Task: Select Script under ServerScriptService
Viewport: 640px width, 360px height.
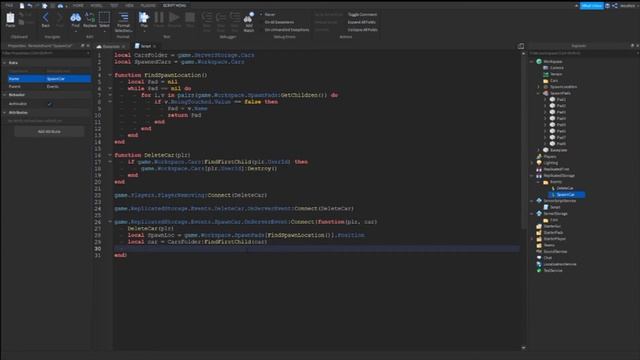Action: point(555,207)
